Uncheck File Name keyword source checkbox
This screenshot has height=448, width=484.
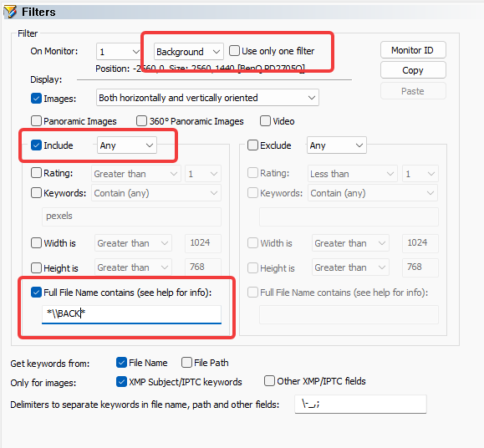click(x=121, y=362)
